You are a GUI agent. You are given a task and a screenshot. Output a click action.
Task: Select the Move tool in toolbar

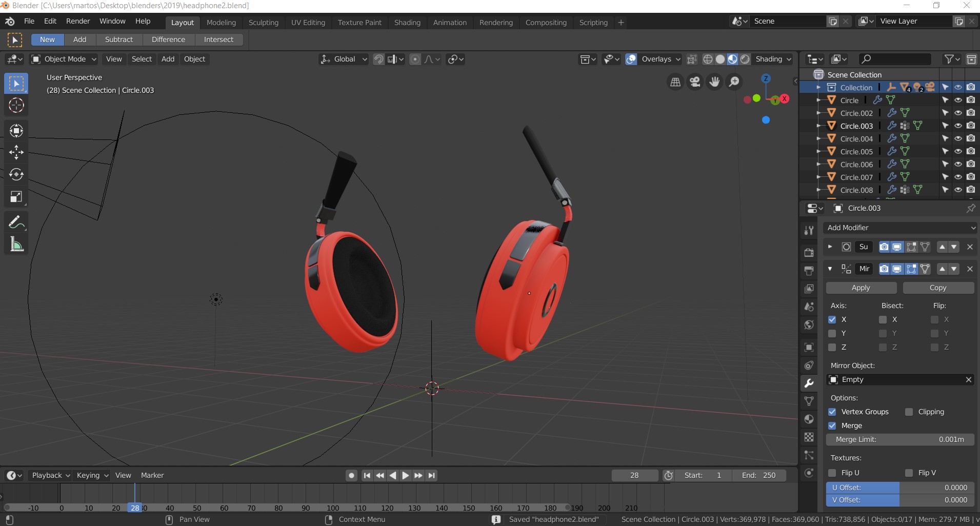pos(16,152)
